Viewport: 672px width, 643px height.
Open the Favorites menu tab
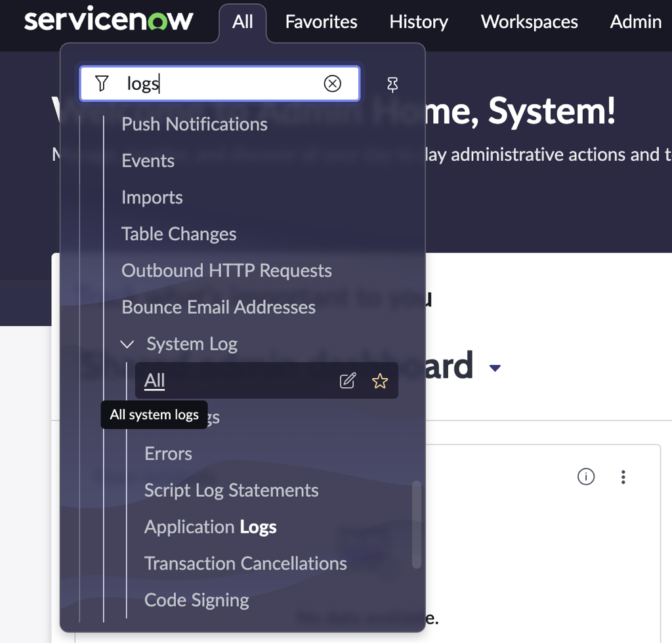pos(322,22)
